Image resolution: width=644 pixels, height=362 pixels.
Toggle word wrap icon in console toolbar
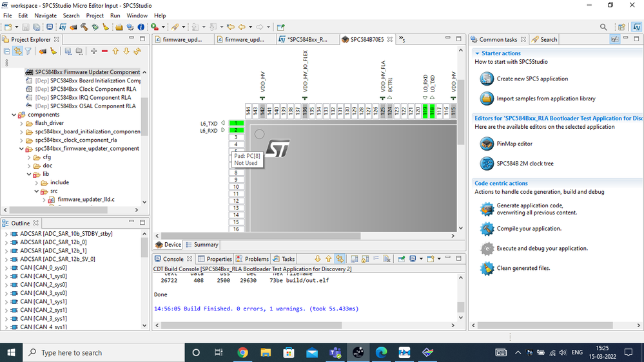376,259
